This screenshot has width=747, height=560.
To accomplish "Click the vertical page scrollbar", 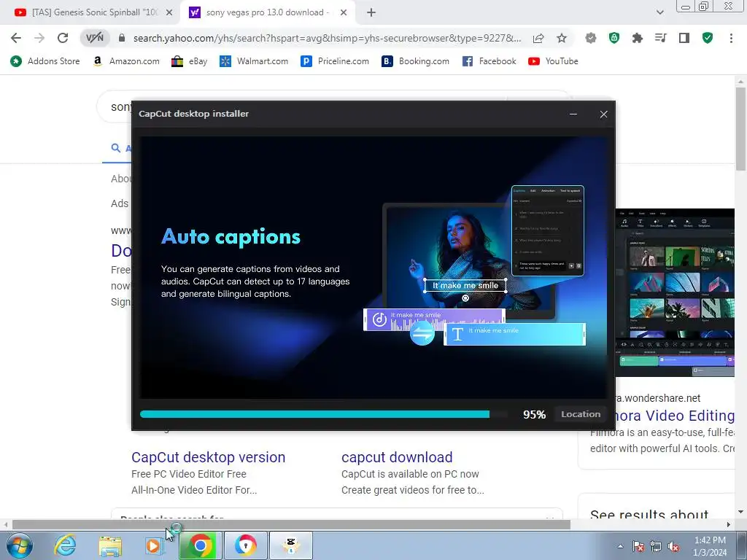I will coord(740,128).
